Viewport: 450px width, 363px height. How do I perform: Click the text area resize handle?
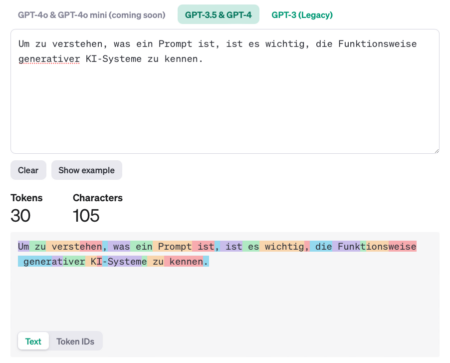[x=437, y=151]
